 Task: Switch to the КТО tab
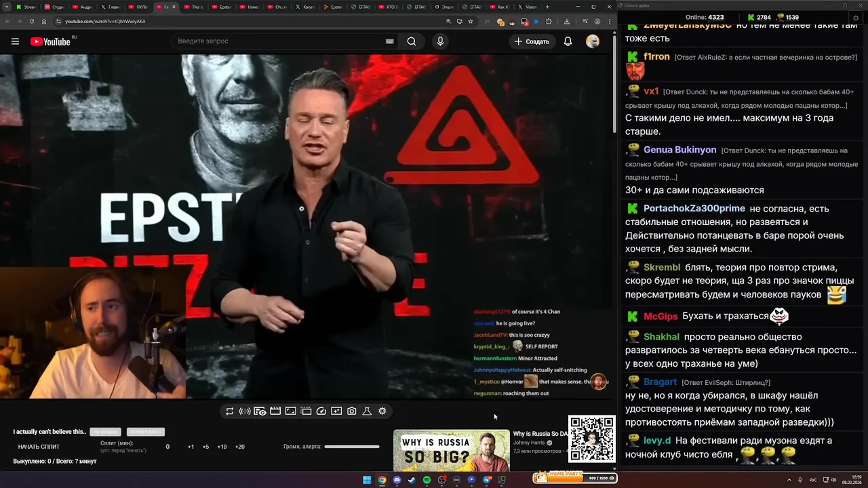(388, 7)
